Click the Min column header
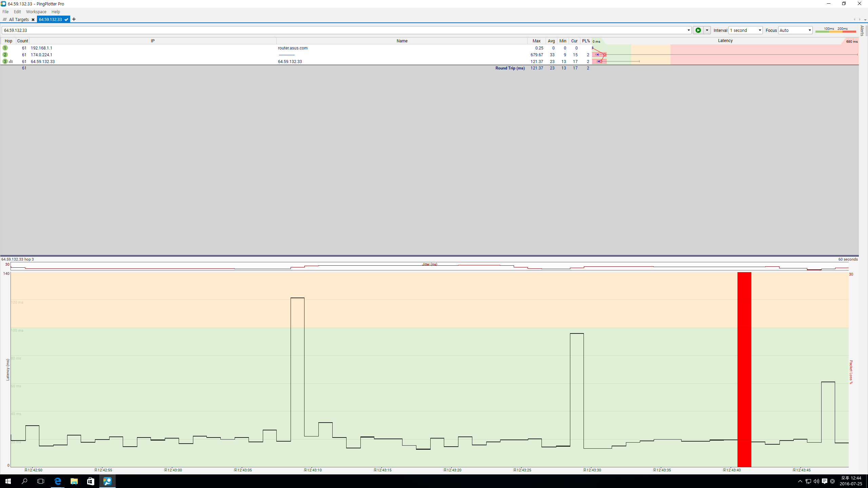 [563, 41]
